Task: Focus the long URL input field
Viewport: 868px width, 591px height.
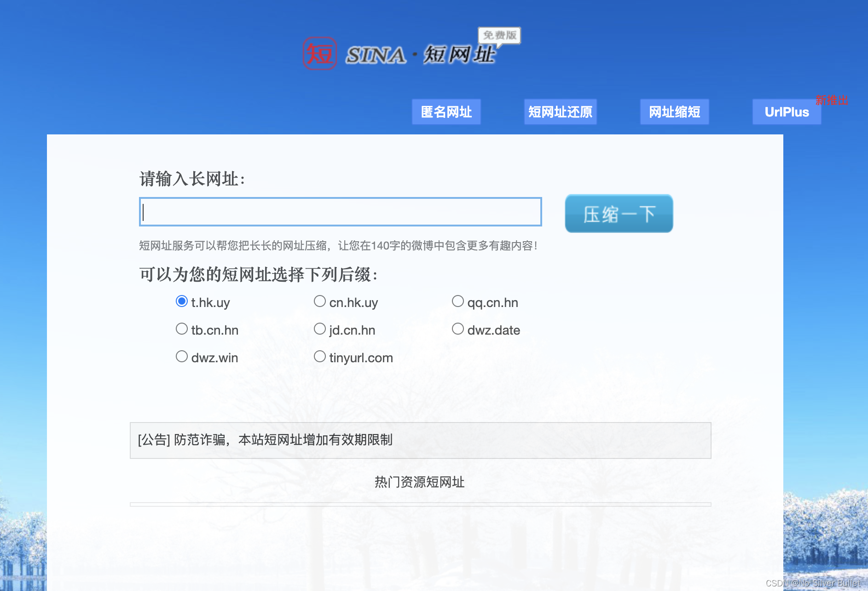Action: (x=340, y=212)
